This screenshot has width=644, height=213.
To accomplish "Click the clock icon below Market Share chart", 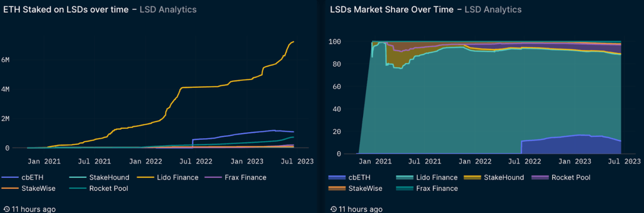I will coord(333,209).
